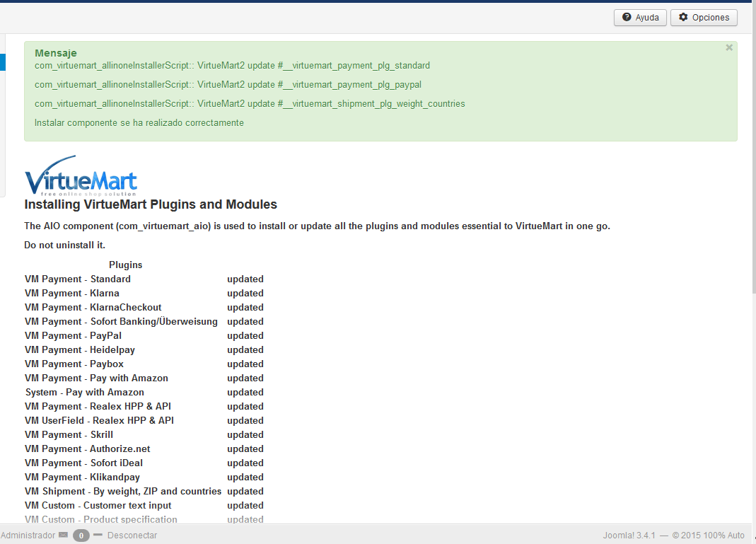Click 'updated' status next to Skrill
The image size is (756, 544).
[x=245, y=434]
